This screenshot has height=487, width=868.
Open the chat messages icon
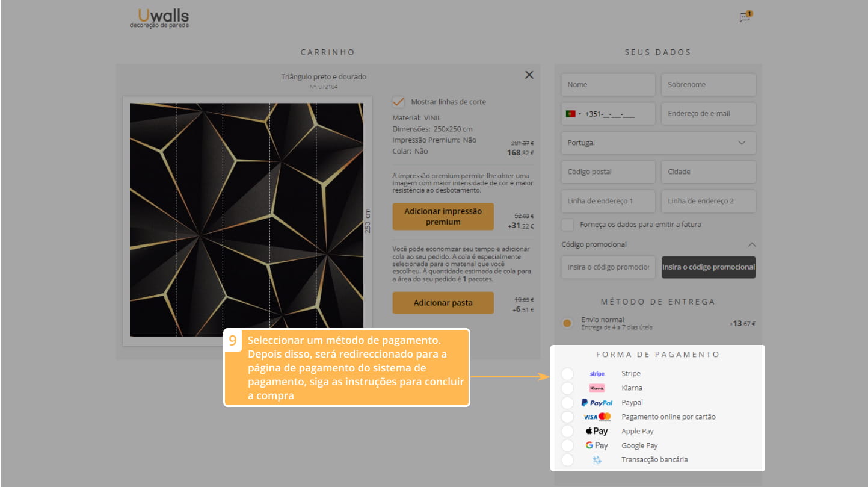coord(745,17)
